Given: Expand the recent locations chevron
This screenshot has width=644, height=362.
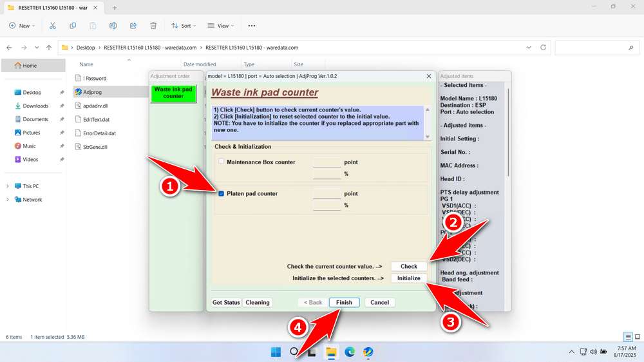Looking at the screenshot, I should click(37, 48).
